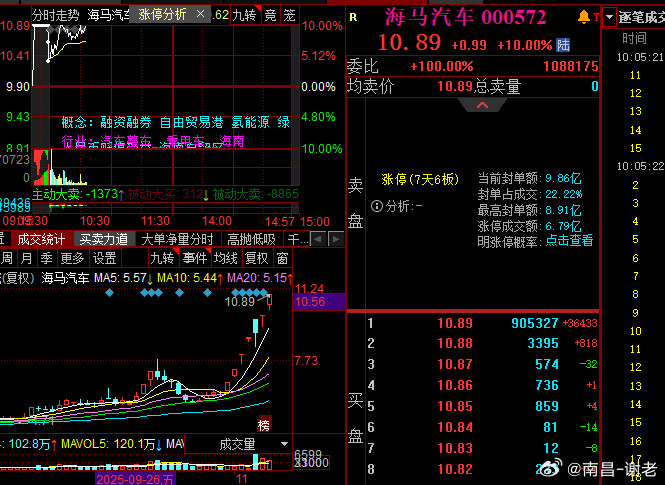The image size is (665, 485).
Task: Switch to the 买卖力道 tab
Action: pos(104,240)
